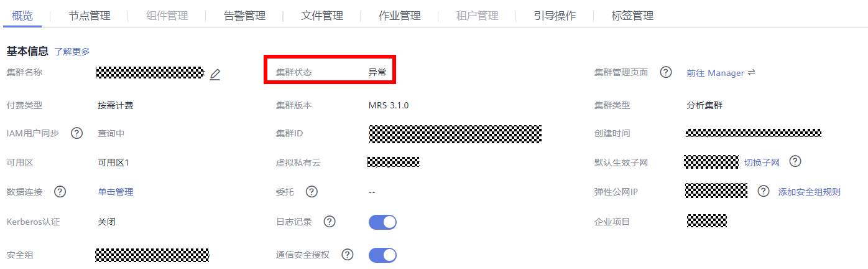Image resolution: width=868 pixels, height=269 pixels.
Task: Click the help icon next to IAM用户同步
Action: pos(77,133)
